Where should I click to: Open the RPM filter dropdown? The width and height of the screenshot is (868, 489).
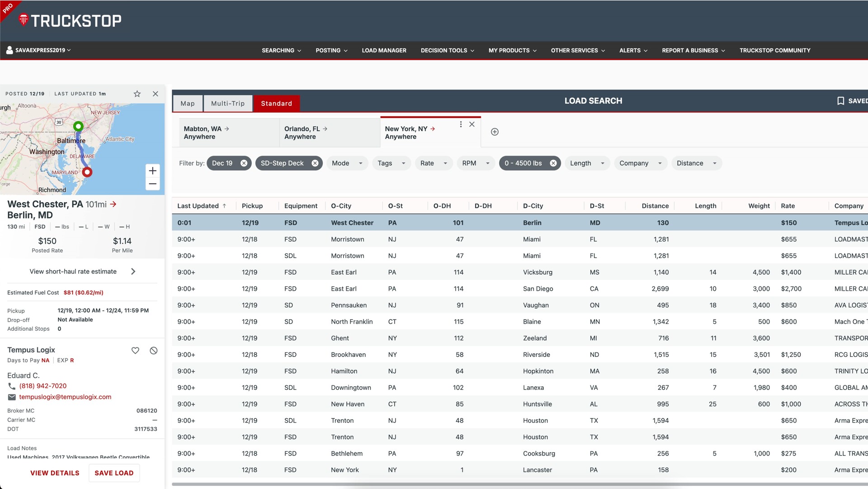click(476, 163)
